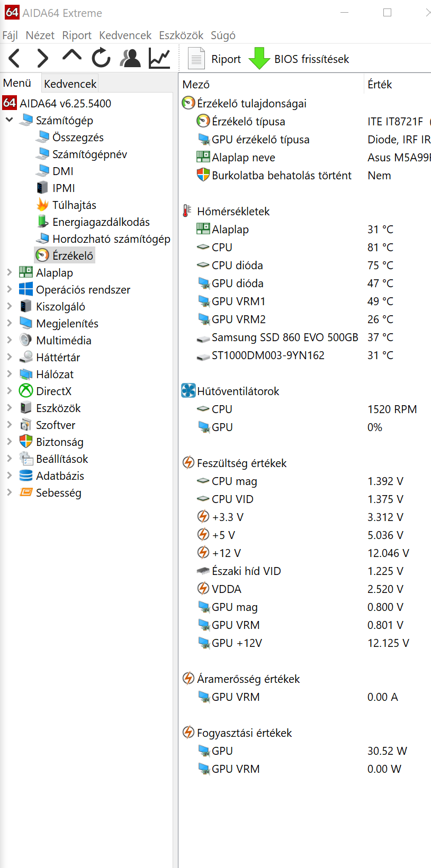
Task: Go up one level using the up arrow
Action: (72, 56)
